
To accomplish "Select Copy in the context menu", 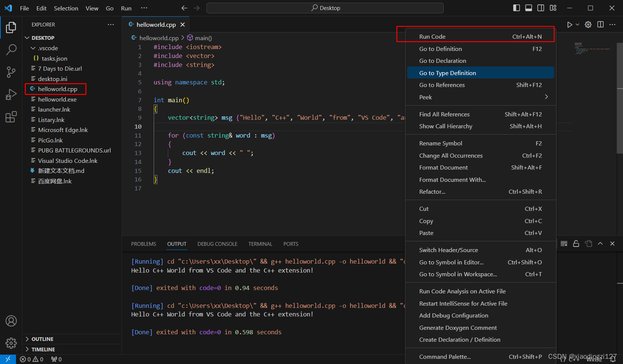I will pos(481,221).
